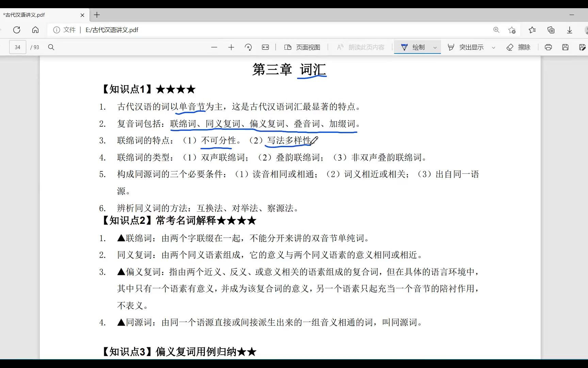Select the 绘制 draw tool
588x368 pixels.
413,47
